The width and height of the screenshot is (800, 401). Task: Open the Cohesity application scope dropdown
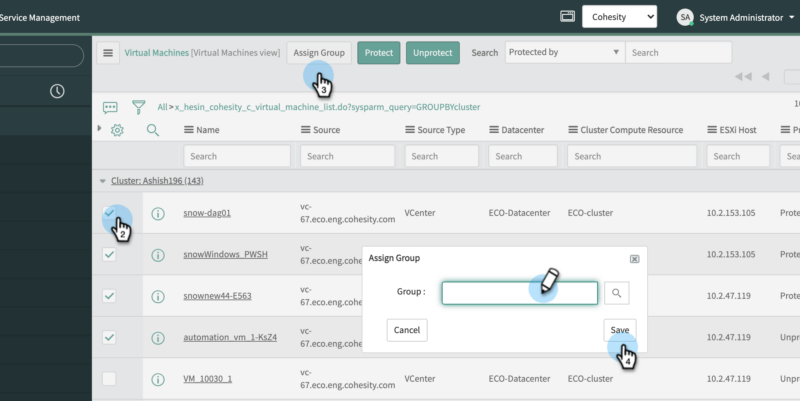click(x=619, y=17)
